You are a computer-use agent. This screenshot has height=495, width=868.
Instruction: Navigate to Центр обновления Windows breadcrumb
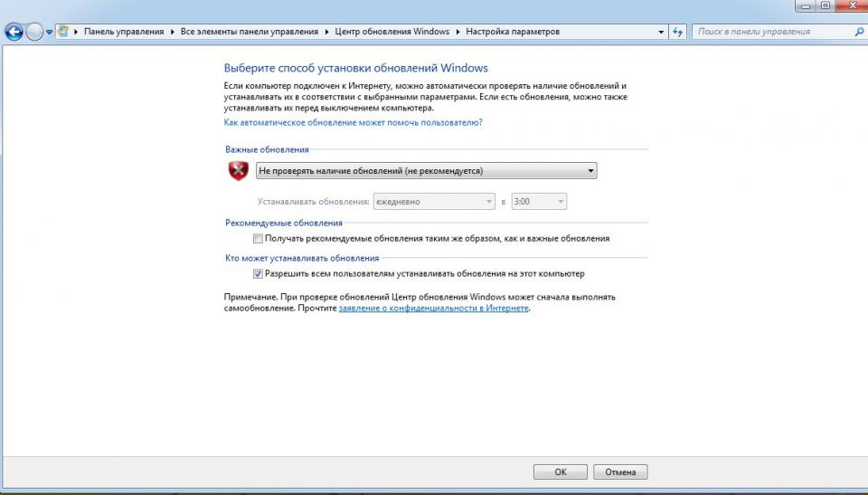pos(392,32)
